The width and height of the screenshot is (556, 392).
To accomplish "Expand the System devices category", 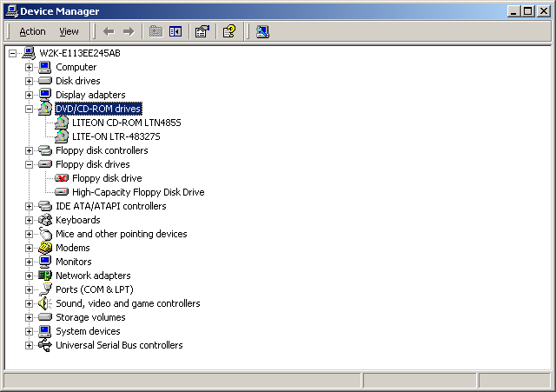I will pyautogui.click(x=29, y=331).
